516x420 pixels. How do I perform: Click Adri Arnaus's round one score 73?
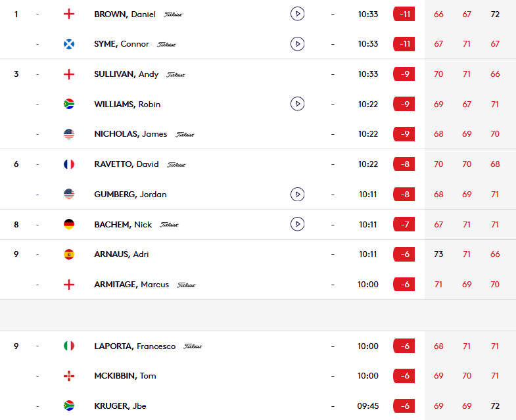pos(438,254)
